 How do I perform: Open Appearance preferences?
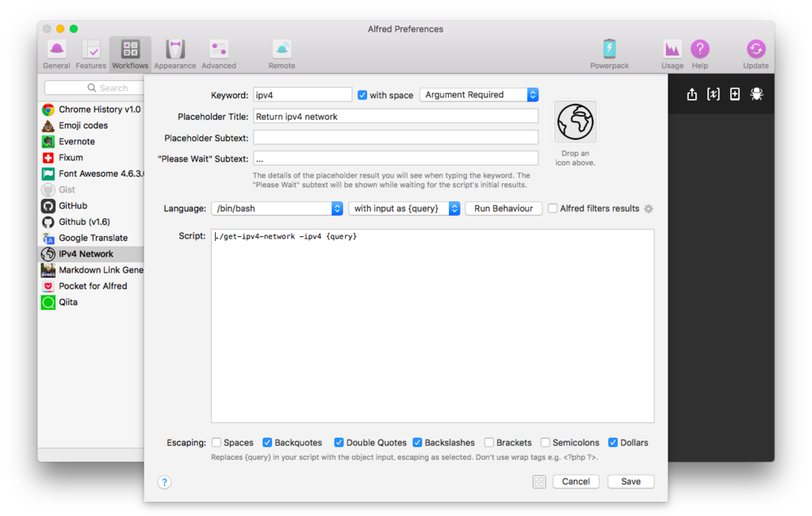[175, 55]
